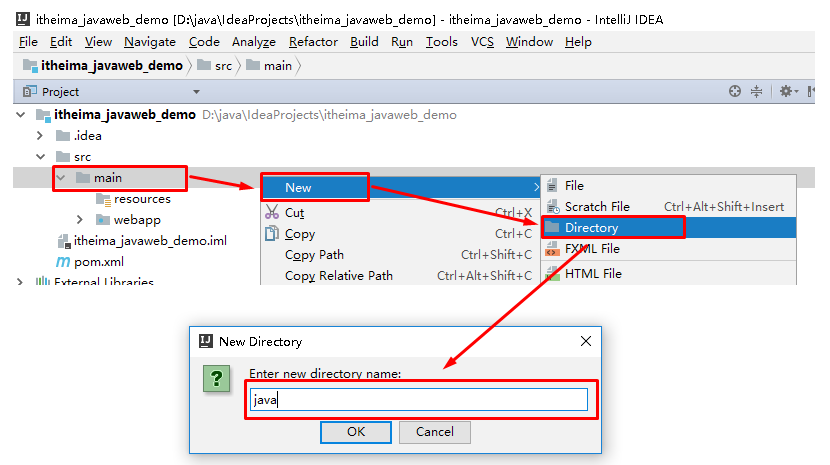Open the Run menu
The height and width of the screenshot is (465, 830).
402,42
